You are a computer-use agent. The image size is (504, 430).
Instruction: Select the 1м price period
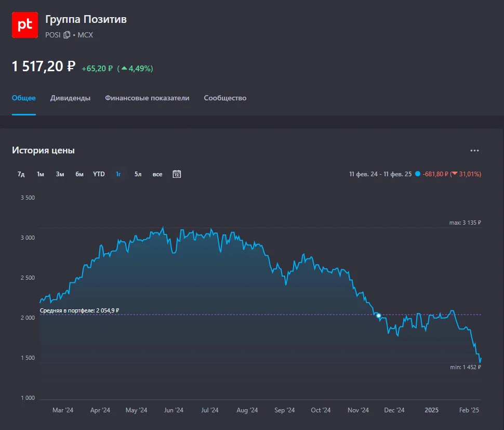coord(40,174)
